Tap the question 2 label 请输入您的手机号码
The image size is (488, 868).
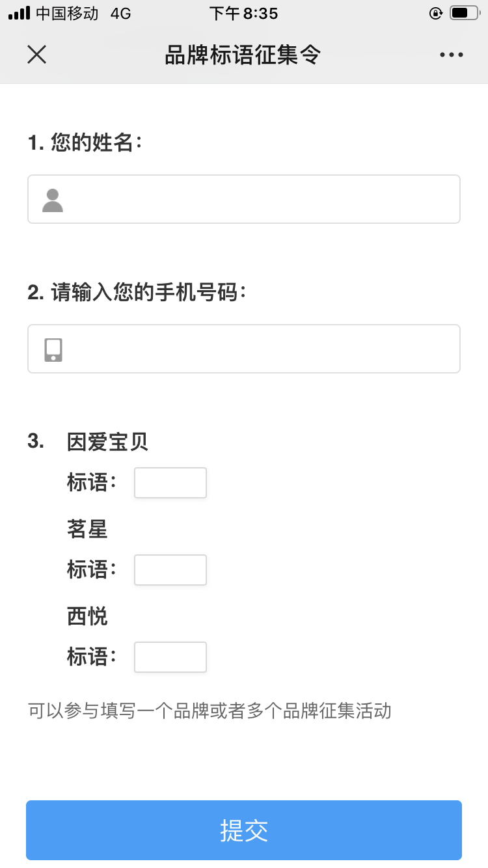pos(137,292)
